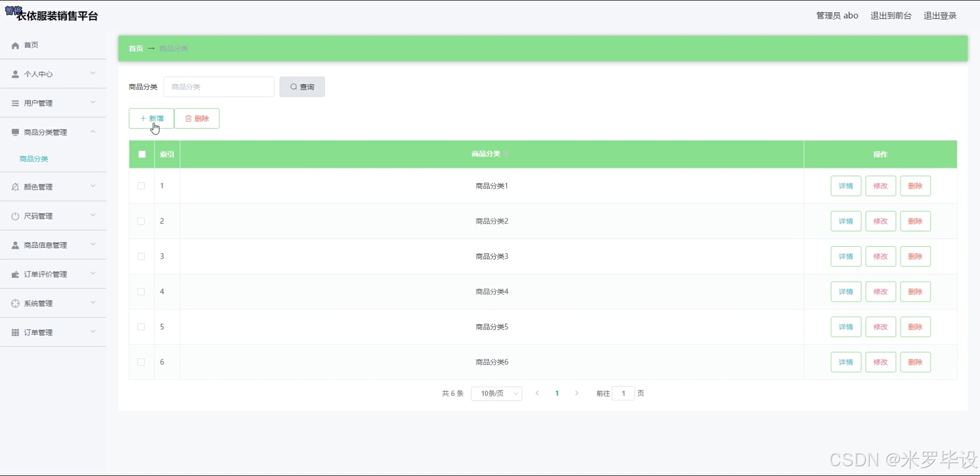Click the list icon beside 用户管理
The width and height of the screenshot is (980, 476).
(15, 104)
